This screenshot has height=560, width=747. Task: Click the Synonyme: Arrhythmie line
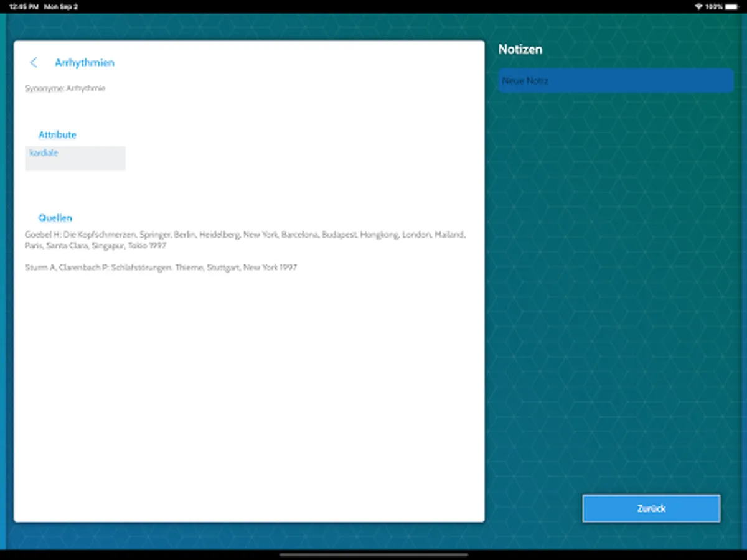click(x=65, y=88)
